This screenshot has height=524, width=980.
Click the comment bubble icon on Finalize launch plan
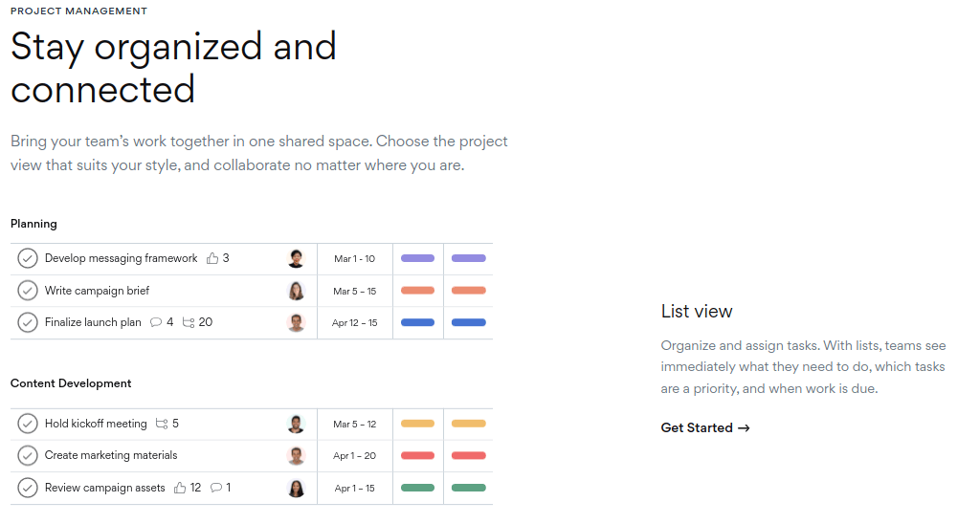(156, 322)
